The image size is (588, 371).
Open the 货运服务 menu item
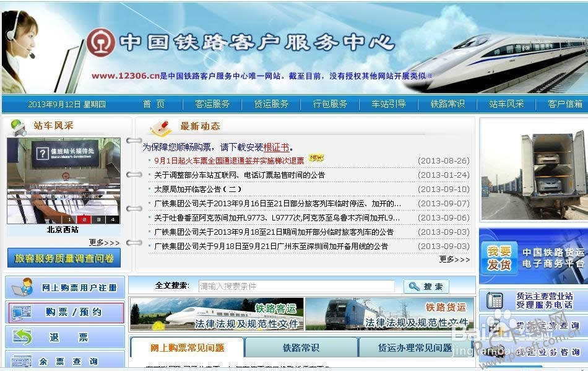271,104
